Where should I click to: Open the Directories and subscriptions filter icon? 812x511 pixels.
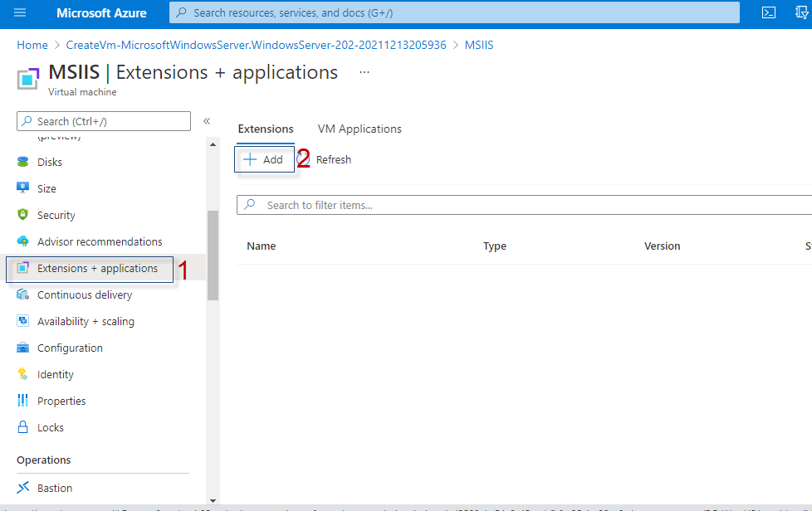click(x=802, y=12)
